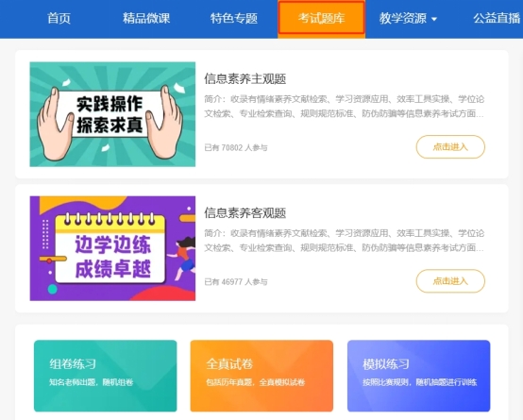This screenshot has height=420, width=523.
Task: Click the 客观题 description text
Action: [x=345, y=241]
